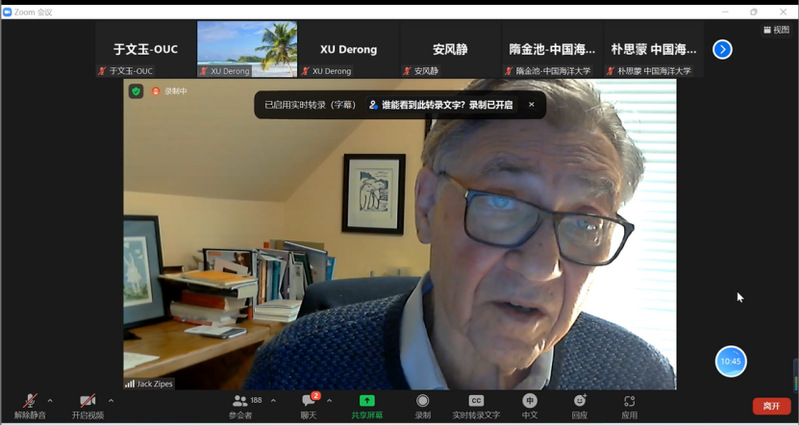
Task: Open the 聊天 chat panel
Action: click(x=309, y=405)
